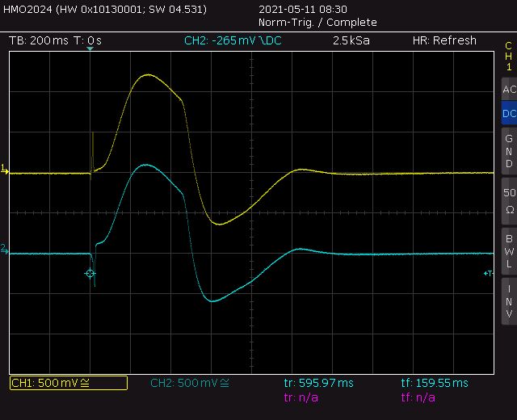Click the magenta tr: n/a measurement
The image size is (517, 420).
[301, 397]
